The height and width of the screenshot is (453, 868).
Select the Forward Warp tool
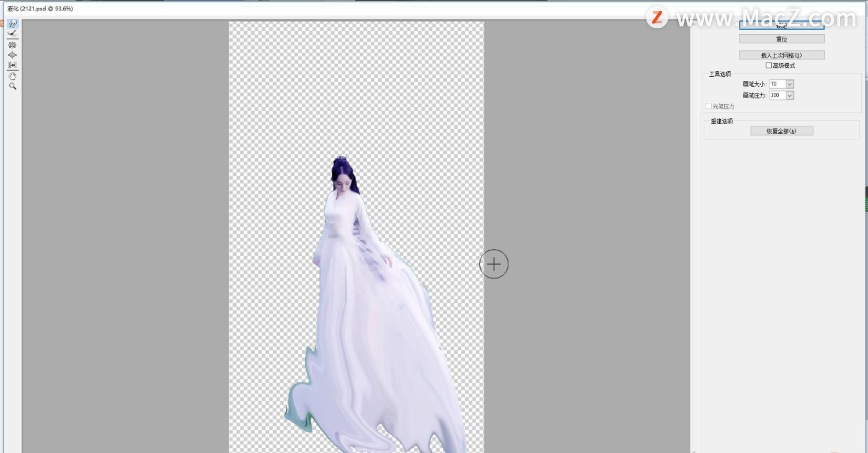(12, 24)
